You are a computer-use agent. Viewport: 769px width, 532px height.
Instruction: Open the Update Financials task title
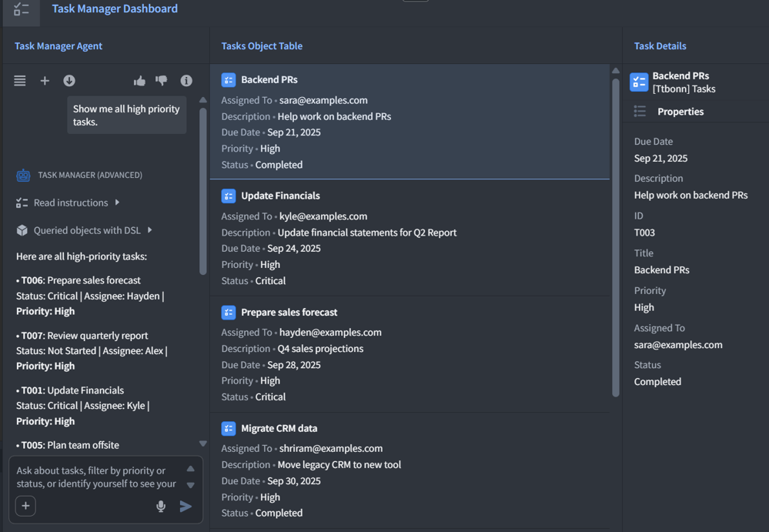point(280,196)
